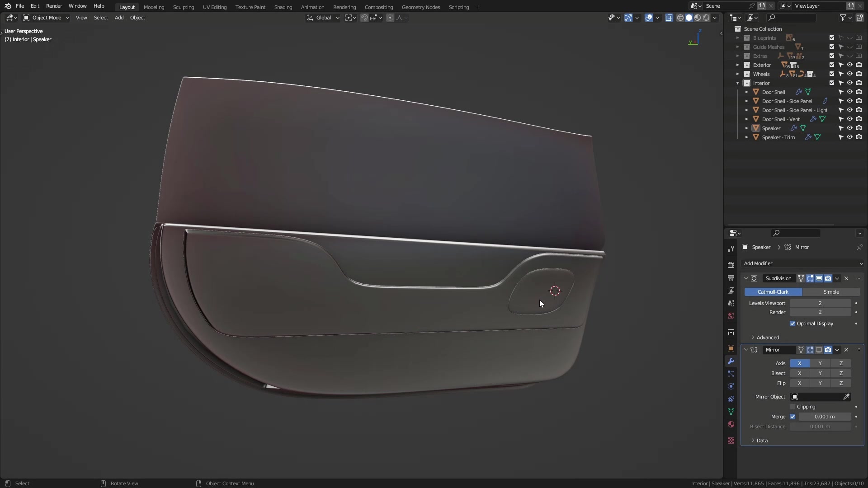Open the Render properties tab
This screenshot has height=488, width=868.
coord(731,265)
